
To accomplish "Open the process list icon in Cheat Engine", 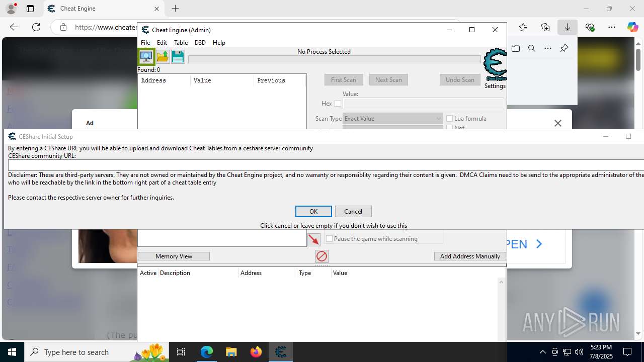I will pyautogui.click(x=146, y=56).
